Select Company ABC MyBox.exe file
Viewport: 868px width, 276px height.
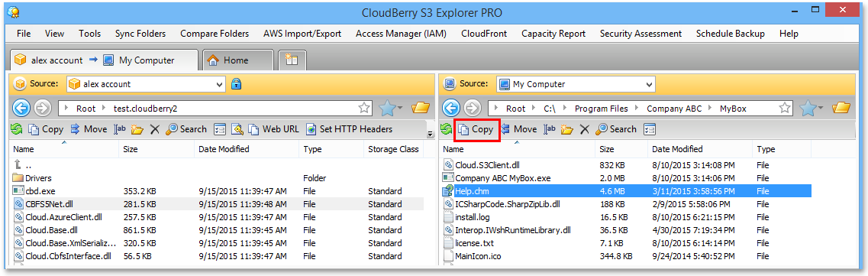[626, 178]
